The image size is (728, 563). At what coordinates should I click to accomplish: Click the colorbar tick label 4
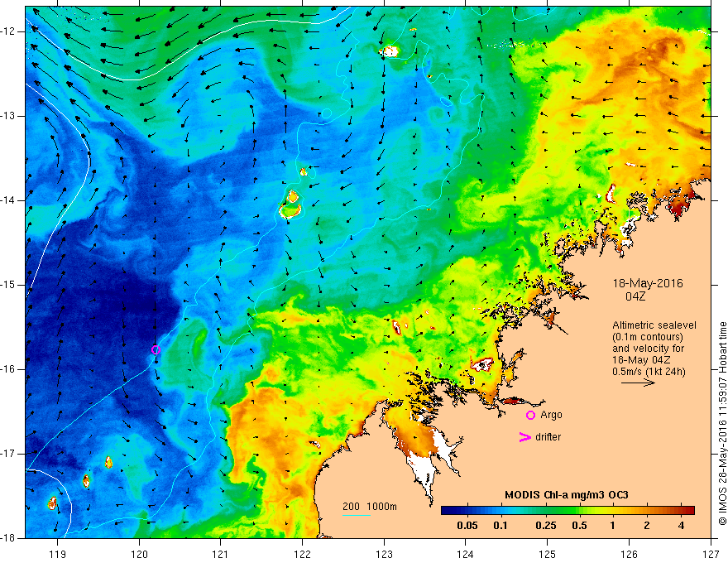pos(681,526)
